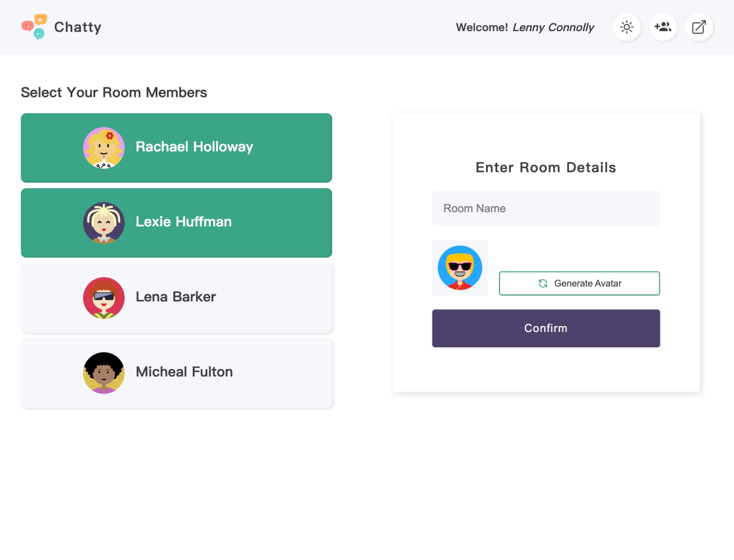Click Lena Barker's sunglasses avatar
This screenshot has height=560, width=734.
click(103, 298)
